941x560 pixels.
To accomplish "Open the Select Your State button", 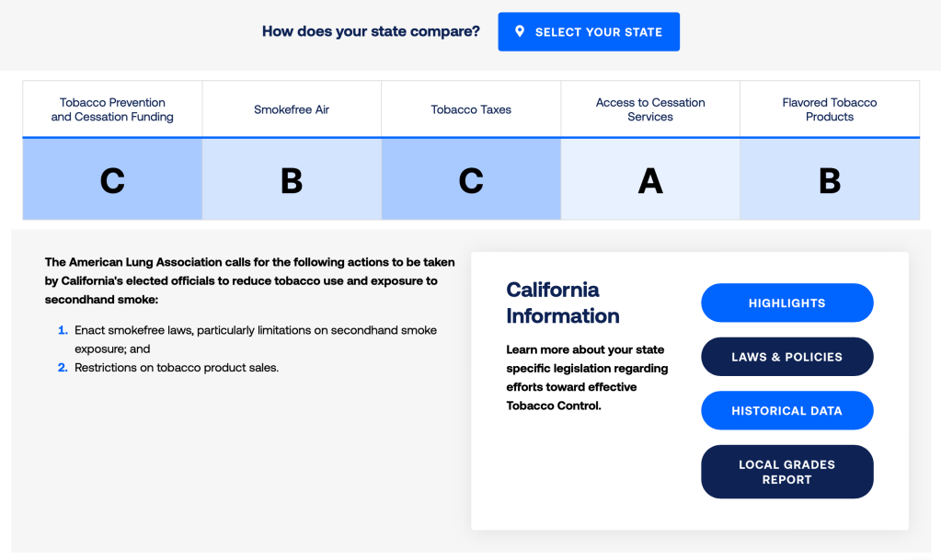I will point(589,32).
